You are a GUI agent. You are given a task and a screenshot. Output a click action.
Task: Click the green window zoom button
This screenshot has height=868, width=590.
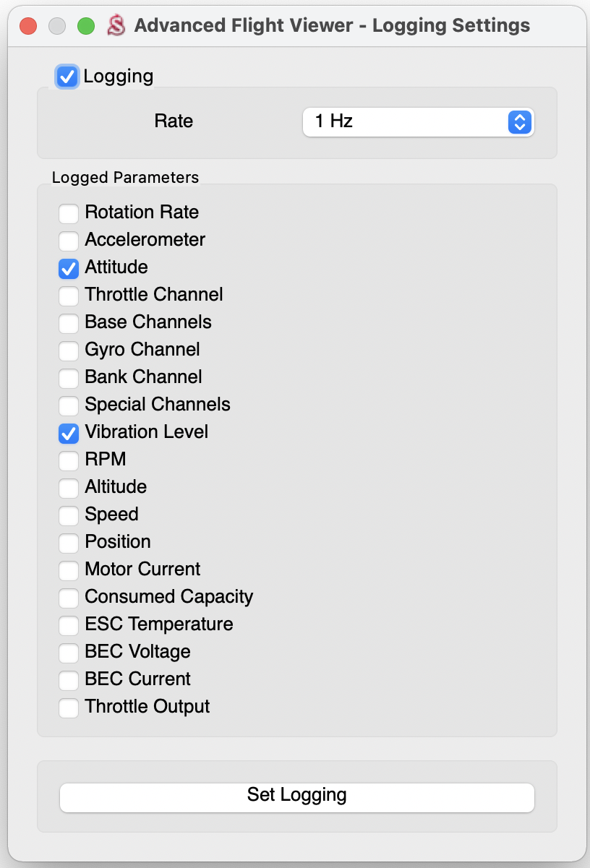pos(86,27)
